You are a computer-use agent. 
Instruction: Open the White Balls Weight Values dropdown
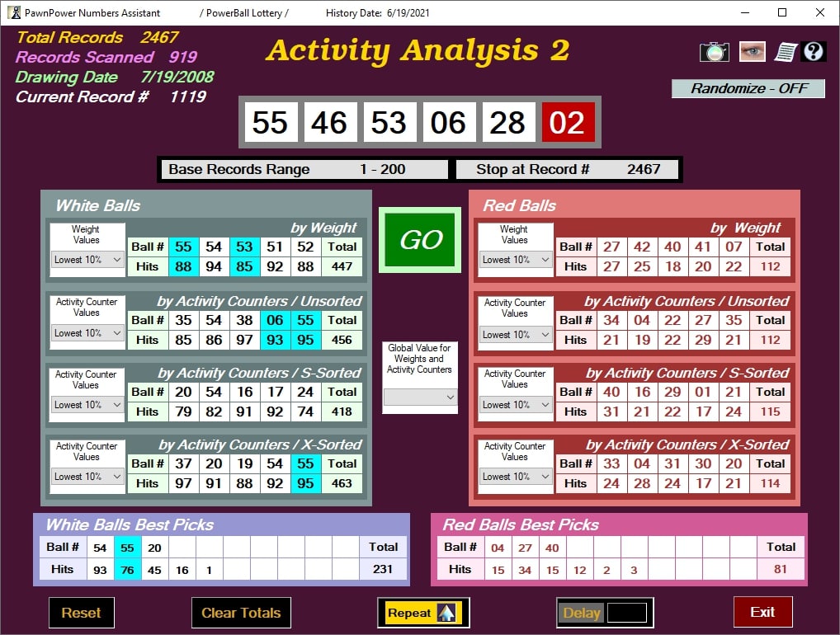pyautogui.click(x=86, y=261)
